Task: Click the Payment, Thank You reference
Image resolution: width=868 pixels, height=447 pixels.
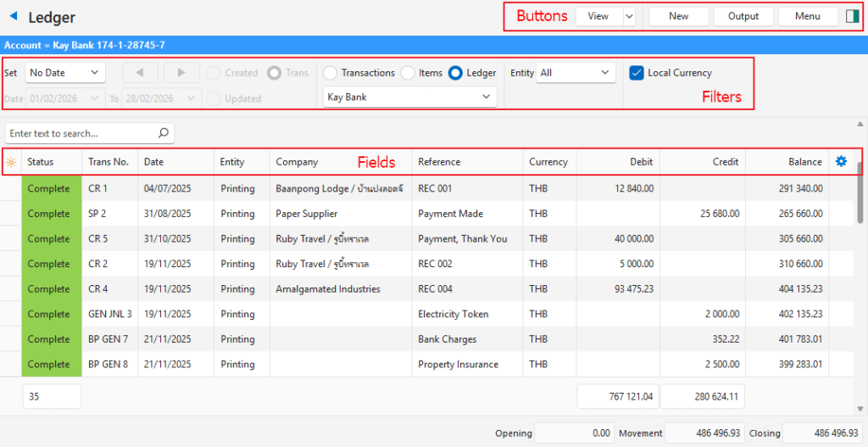Action: (463, 238)
